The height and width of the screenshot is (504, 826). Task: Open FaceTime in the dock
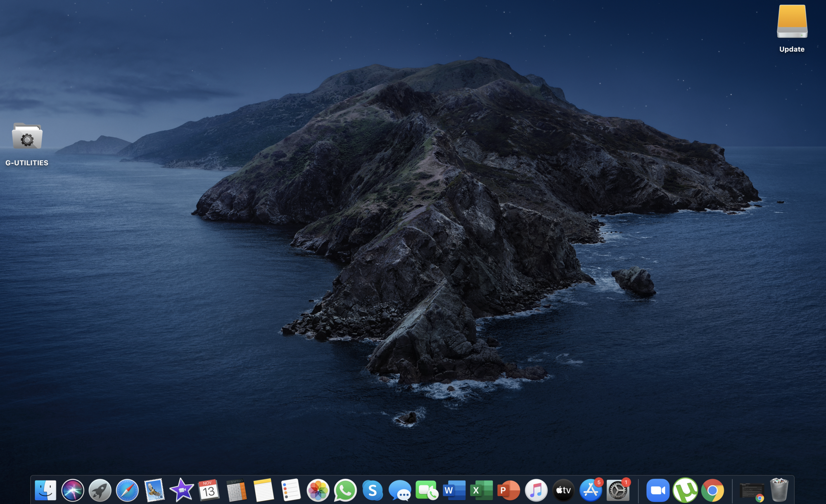[427, 490]
